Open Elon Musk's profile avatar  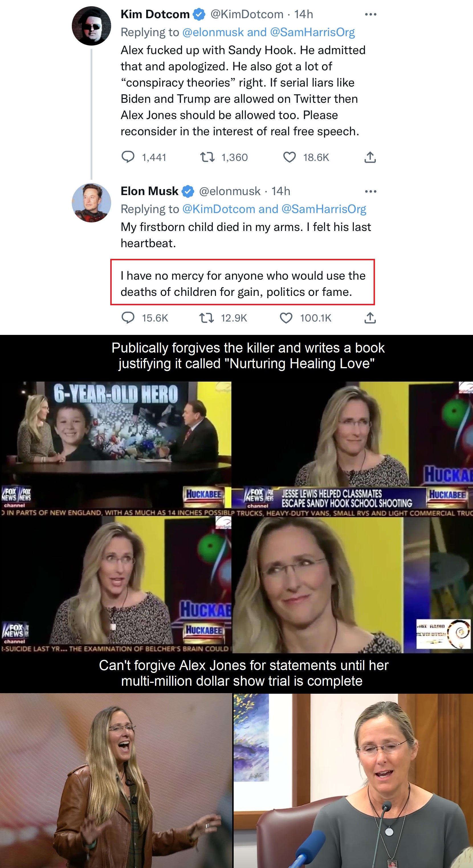click(91, 202)
